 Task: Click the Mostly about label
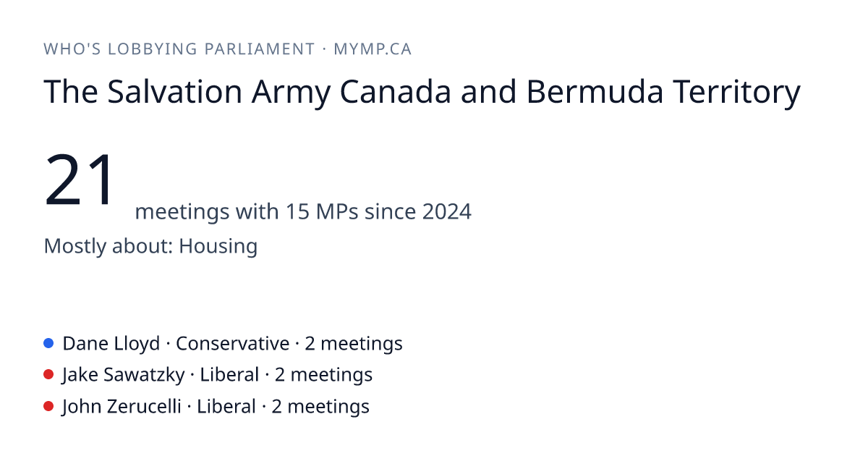[x=109, y=246]
